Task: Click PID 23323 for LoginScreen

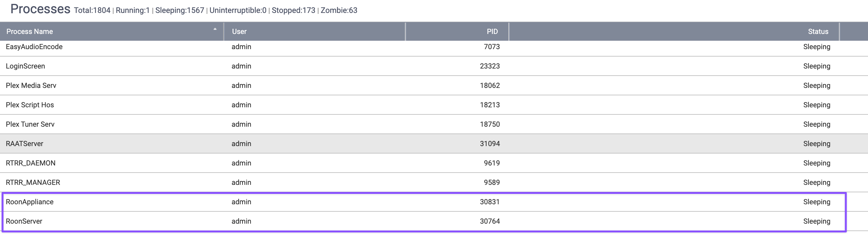Action: pyautogui.click(x=490, y=66)
